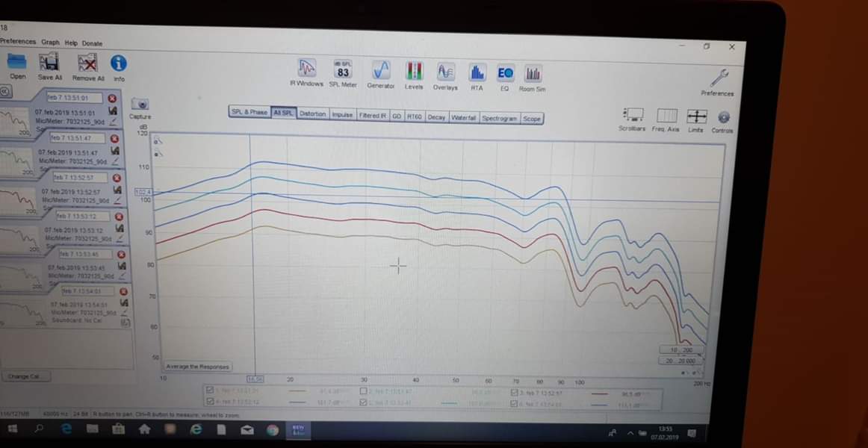Set range with 10 .. 200 button
The width and height of the screenshot is (868, 448).
coord(681,350)
